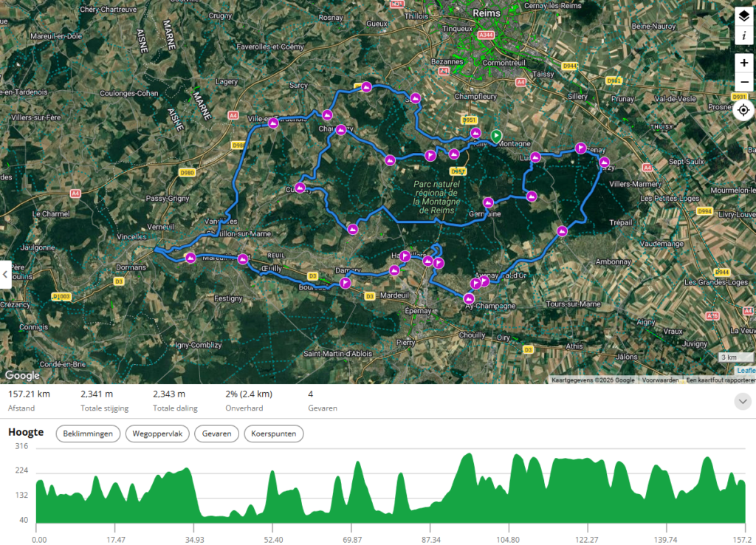This screenshot has width=756, height=545.
Task: Toggle the Beklimmingen filter
Action: click(88, 433)
